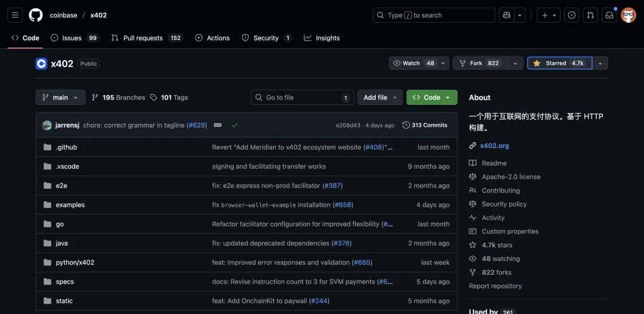Expand the Add file dropdown
644x314 pixels.
380,97
